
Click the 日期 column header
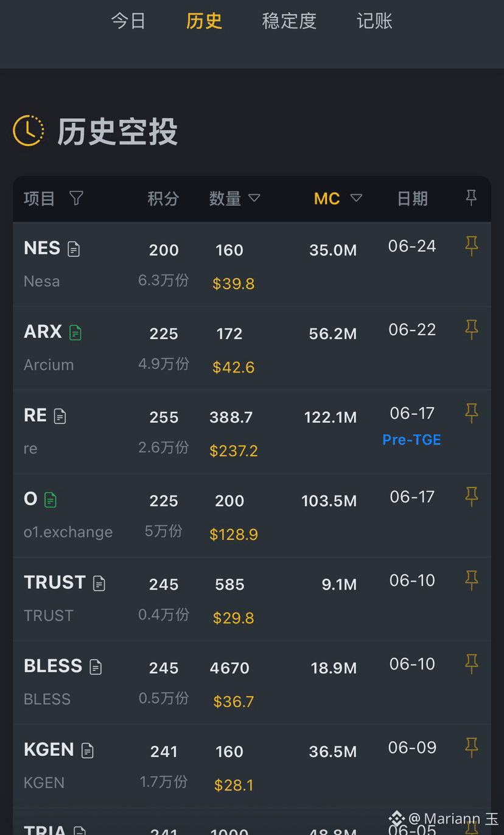pos(412,198)
